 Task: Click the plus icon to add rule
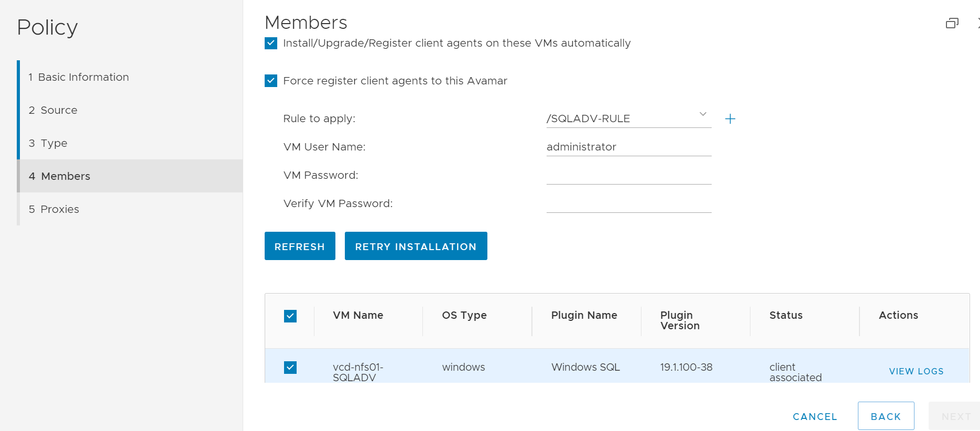coord(730,119)
